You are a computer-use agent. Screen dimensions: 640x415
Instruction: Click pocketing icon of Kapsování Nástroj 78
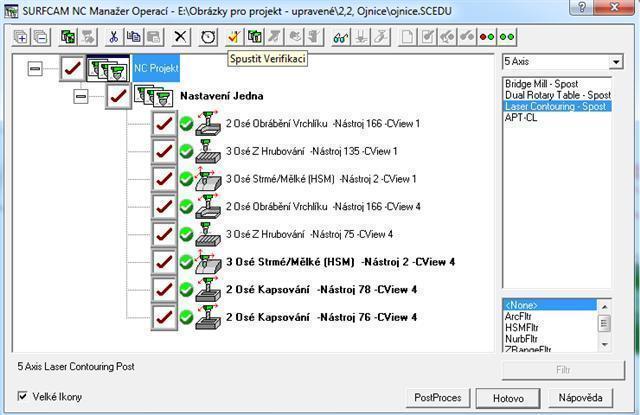click(208, 290)
